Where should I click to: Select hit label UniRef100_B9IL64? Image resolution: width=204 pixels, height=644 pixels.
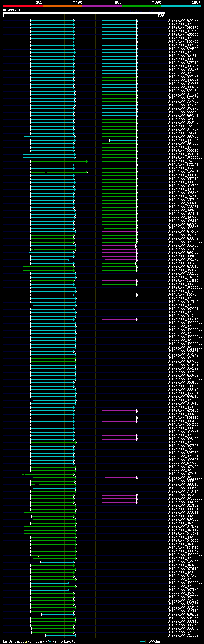click(x=183, y=91)
